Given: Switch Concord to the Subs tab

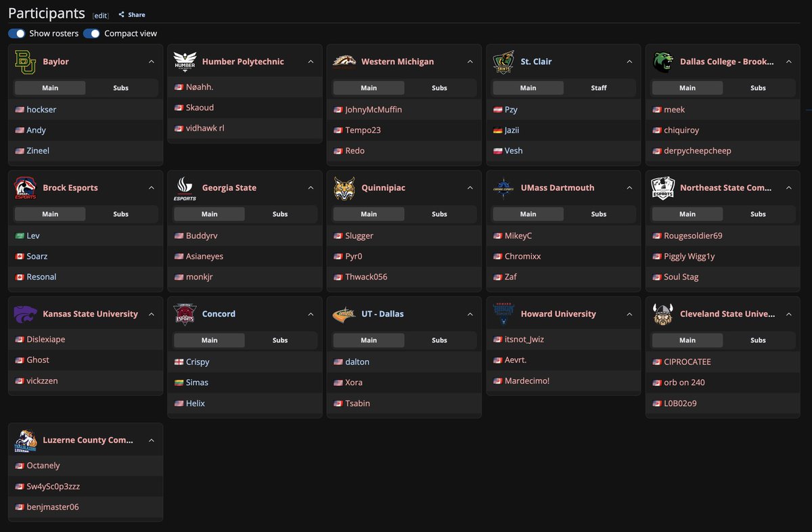Looking at the screenshot, I should click(x=280, y=340).
